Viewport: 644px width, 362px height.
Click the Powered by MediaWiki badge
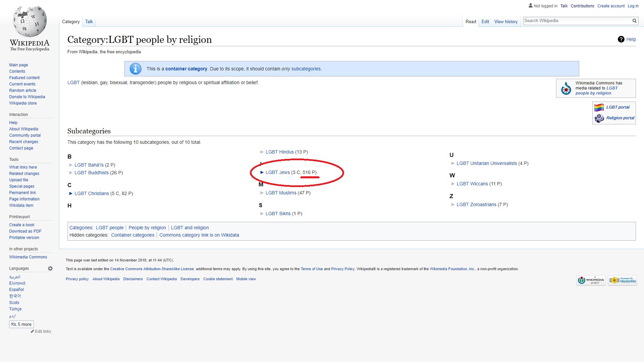point(623,280)
